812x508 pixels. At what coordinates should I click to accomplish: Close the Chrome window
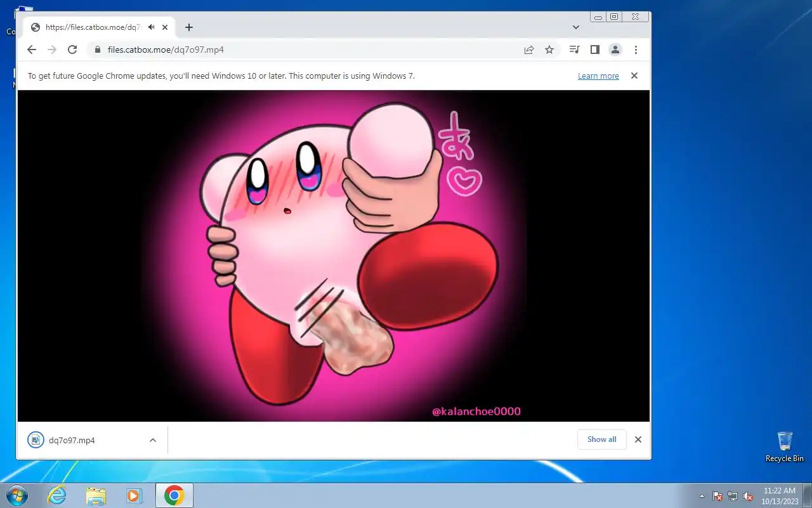tap(636, 17)
